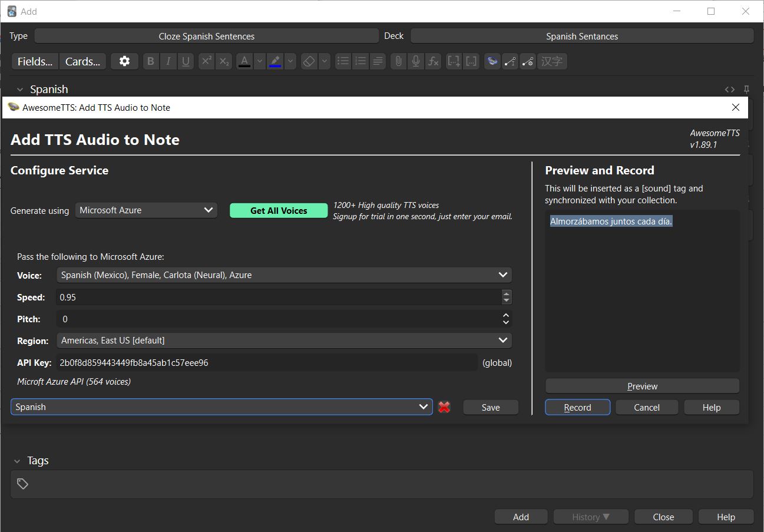The height and width of the screenshot is (532, 764).
Task: Open the History dropdown in Add window
Action: click(x=591, y=517)
